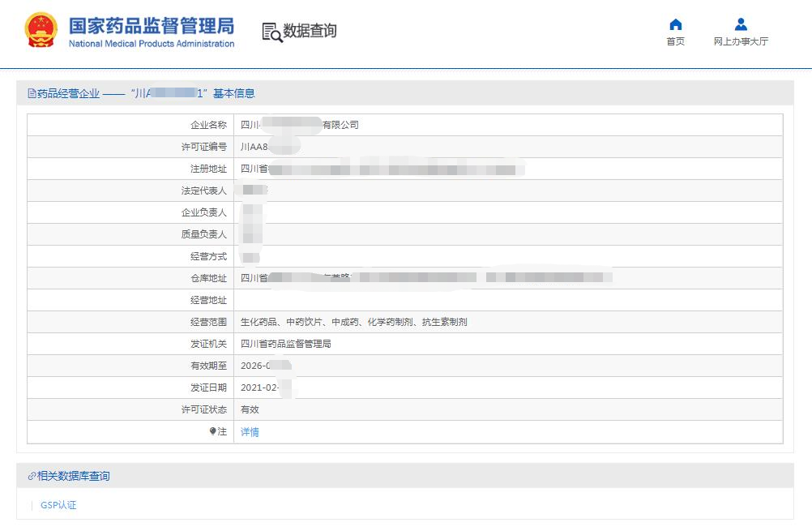812x531 pixels.
Task: Click the 数据查询 magnifier document icon
Action: click(x=272, y=32)
